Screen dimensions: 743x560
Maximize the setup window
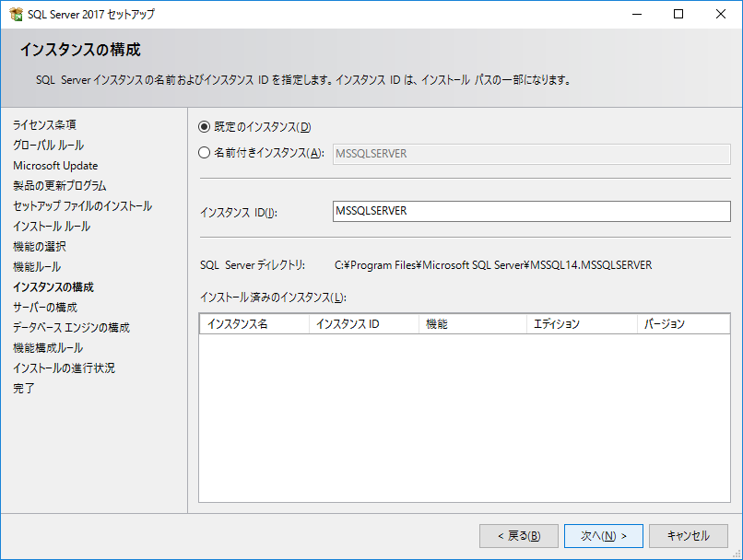coord(678,14)
